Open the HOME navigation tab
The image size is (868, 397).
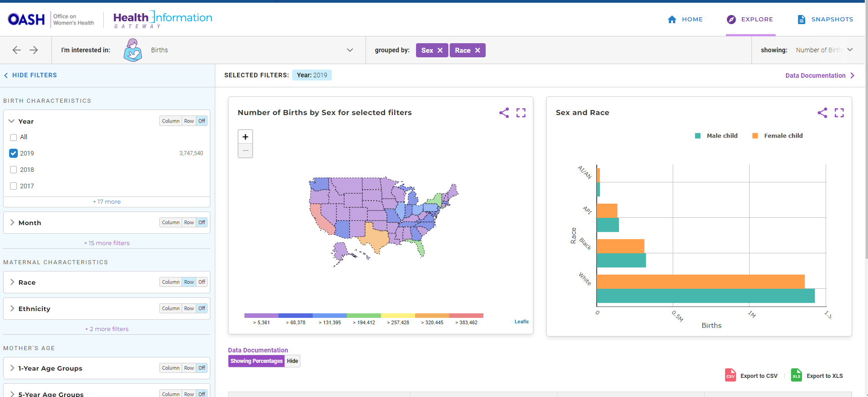(685, 20)
